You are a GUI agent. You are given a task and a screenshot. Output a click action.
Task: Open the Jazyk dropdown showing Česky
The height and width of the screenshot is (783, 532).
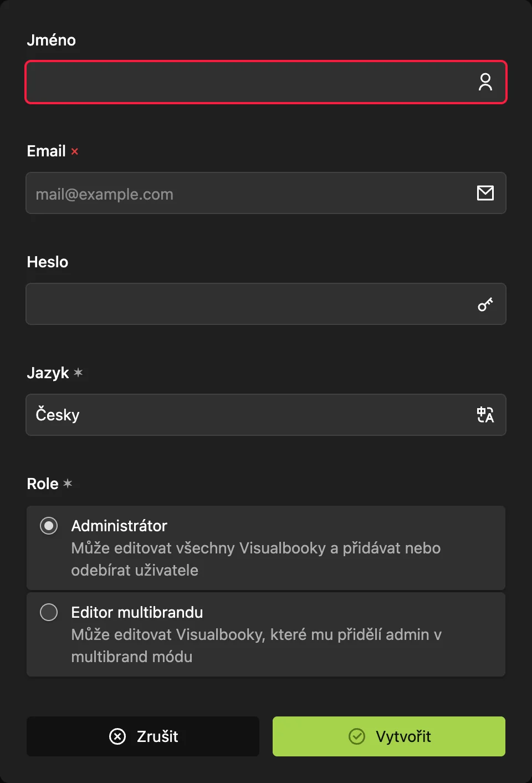coord(266,415)
